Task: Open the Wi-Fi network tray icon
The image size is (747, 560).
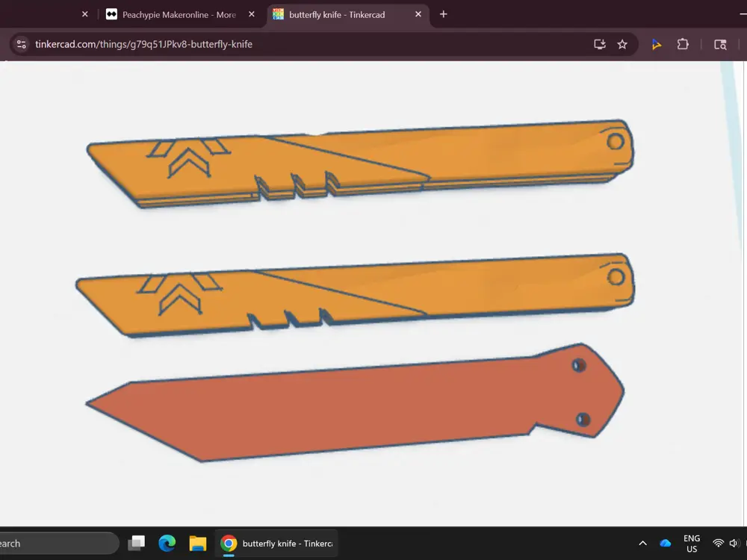Action: click(x=718, y=543)
